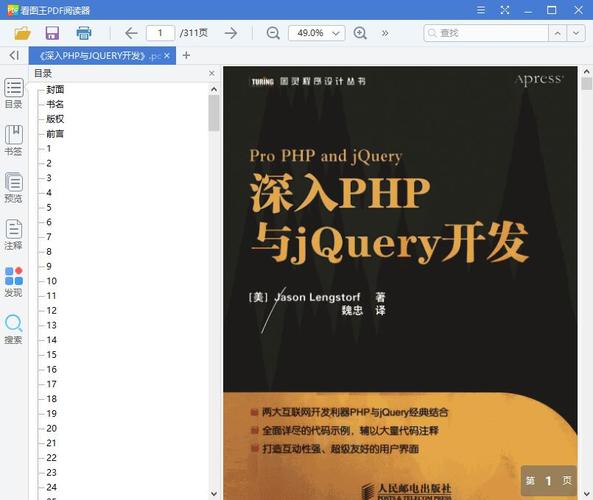
Task: Open the 预览 thumbnails panel
Action: 14,188
